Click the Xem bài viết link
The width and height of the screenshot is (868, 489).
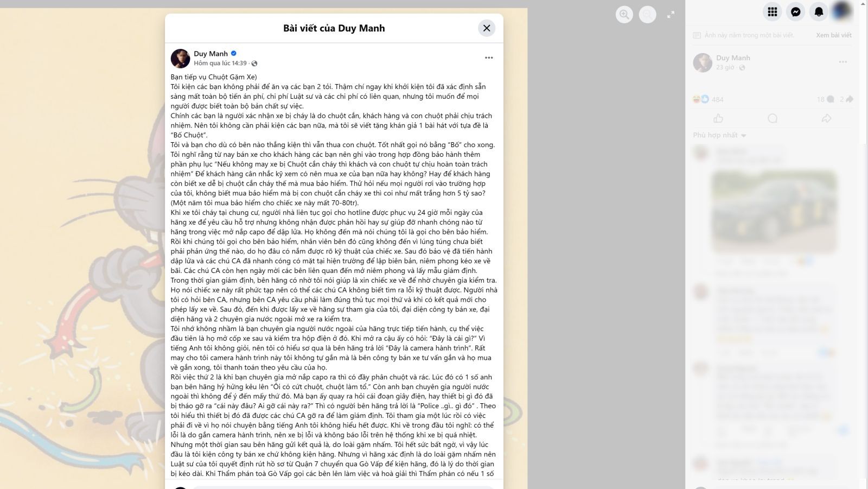[834, 35]
